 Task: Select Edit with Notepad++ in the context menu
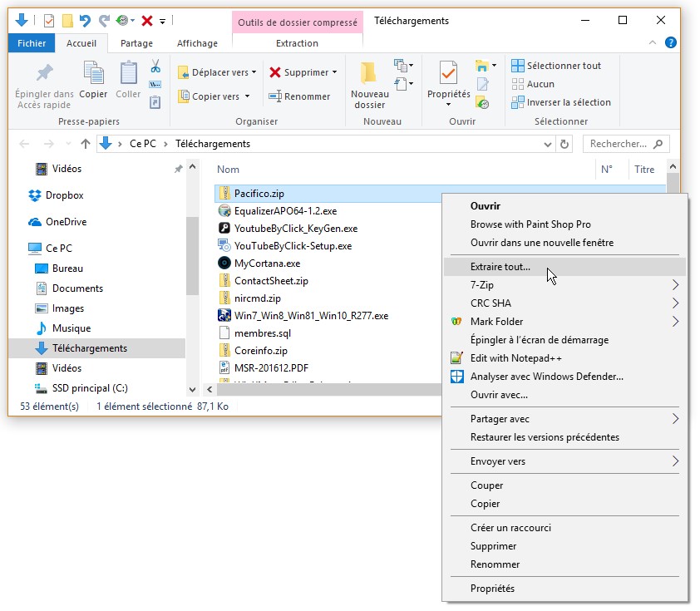515,358
